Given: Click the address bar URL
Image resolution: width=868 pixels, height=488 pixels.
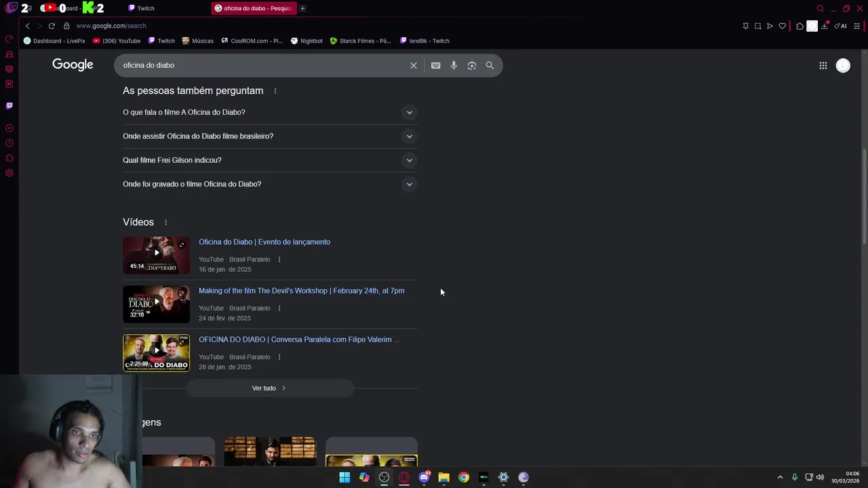Looking at the screenshot, I should click(x=111, y=26).
